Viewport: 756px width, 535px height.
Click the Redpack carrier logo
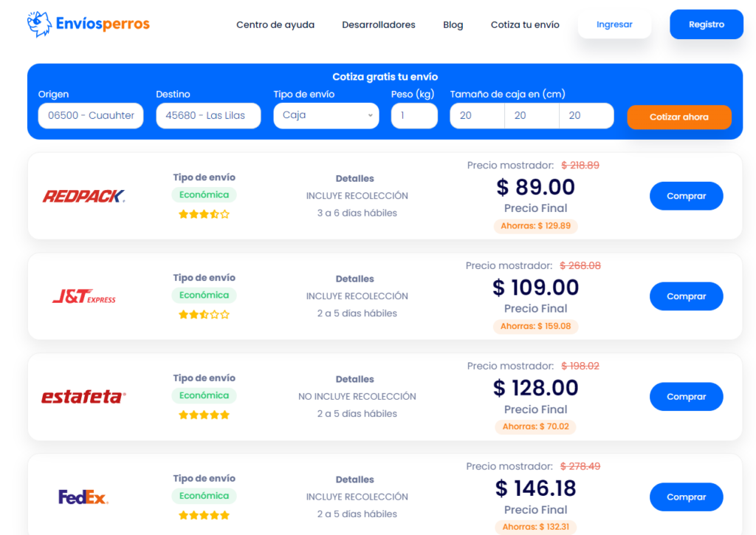(83, 196)
